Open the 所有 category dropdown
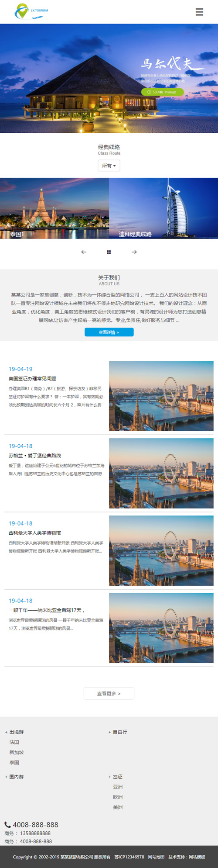Screen dimensions: 218x868 tap(109, 166)
